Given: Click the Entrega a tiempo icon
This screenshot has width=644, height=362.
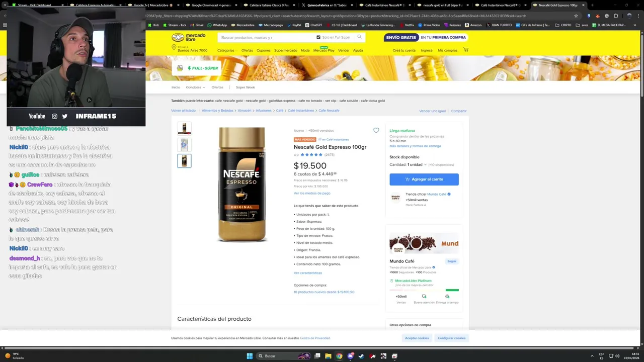Looking at the screenshot, I should (x=447, y=296).
